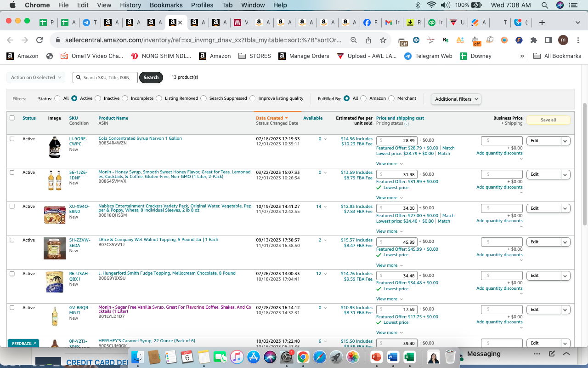Open Spotlight search in the menu bar
The image size is (588, 368).
pyautogui.click(x=544, y=5)
